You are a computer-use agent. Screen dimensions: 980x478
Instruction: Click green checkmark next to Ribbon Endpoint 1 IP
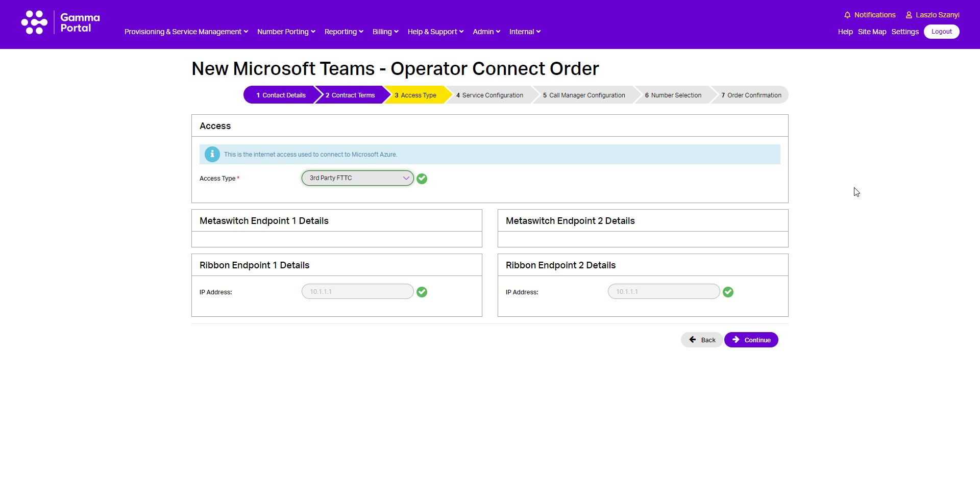422,292
